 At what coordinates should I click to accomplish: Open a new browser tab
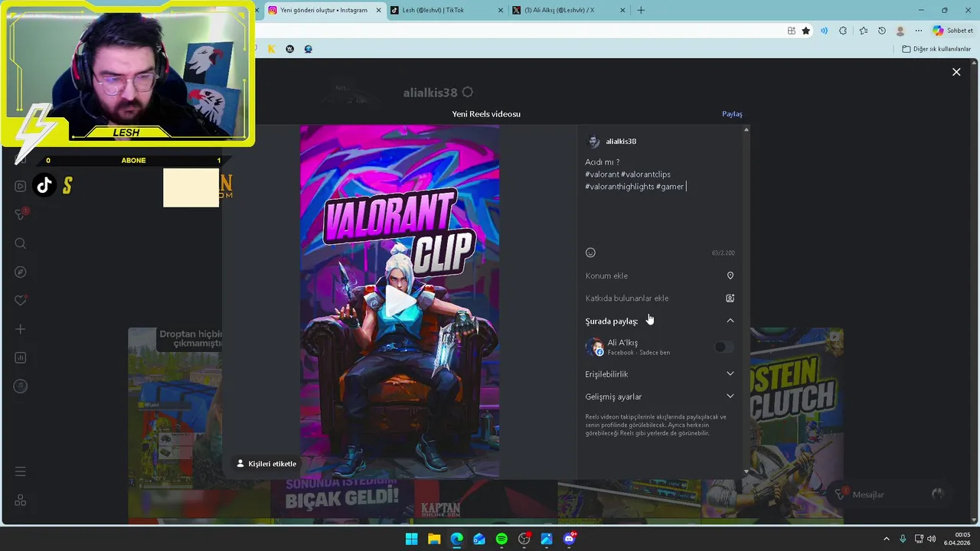(641, 10)
